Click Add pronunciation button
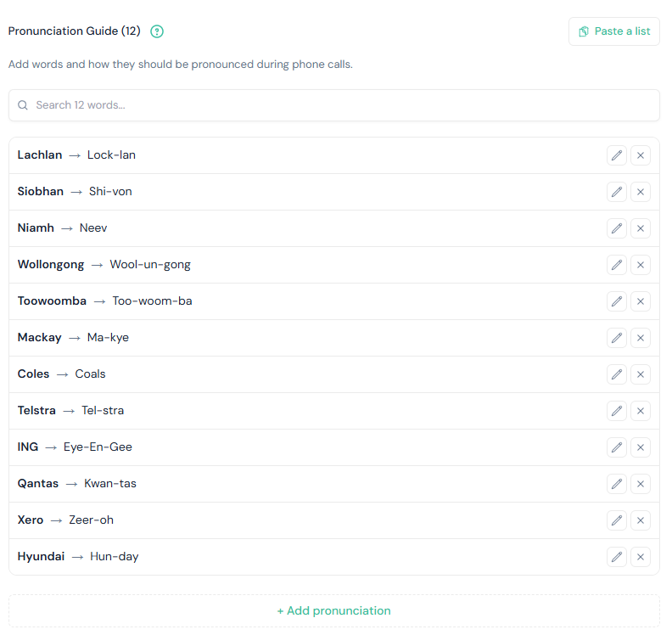 [x=333, y=610]
